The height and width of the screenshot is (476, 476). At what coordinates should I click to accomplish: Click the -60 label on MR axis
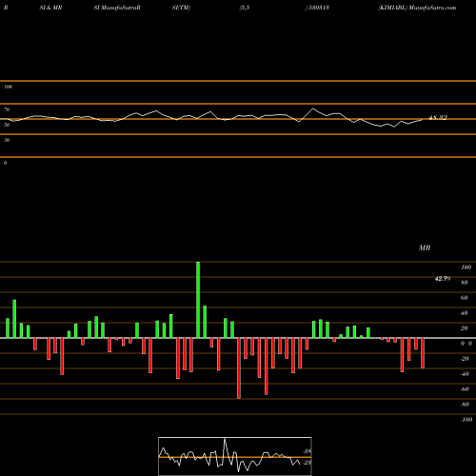click(465, 389)
